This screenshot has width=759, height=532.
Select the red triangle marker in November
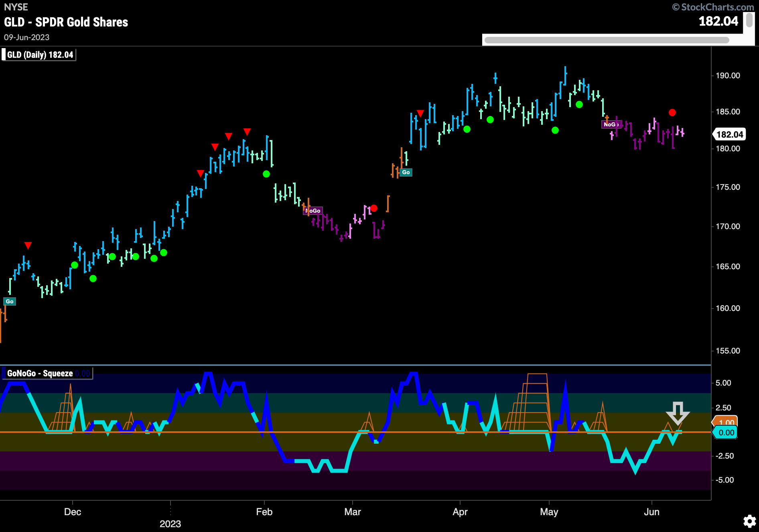pyautogui.click(x=28, y=245)
